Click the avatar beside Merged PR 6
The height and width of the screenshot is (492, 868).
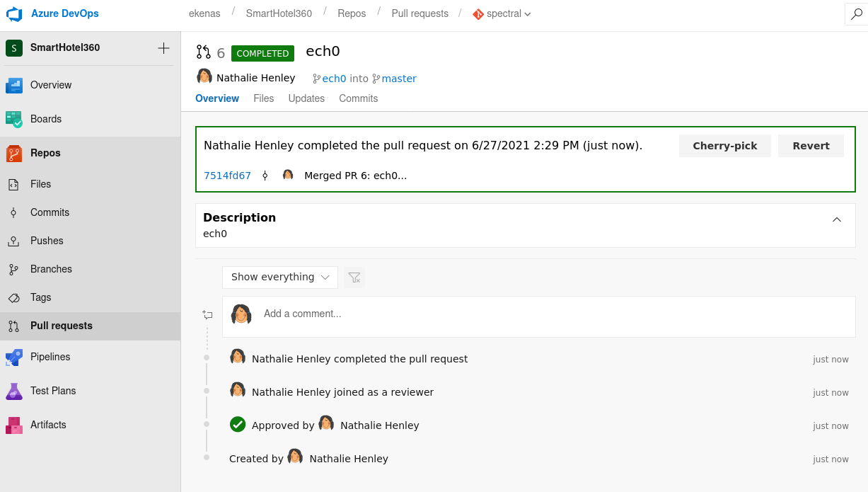point(288,174)
